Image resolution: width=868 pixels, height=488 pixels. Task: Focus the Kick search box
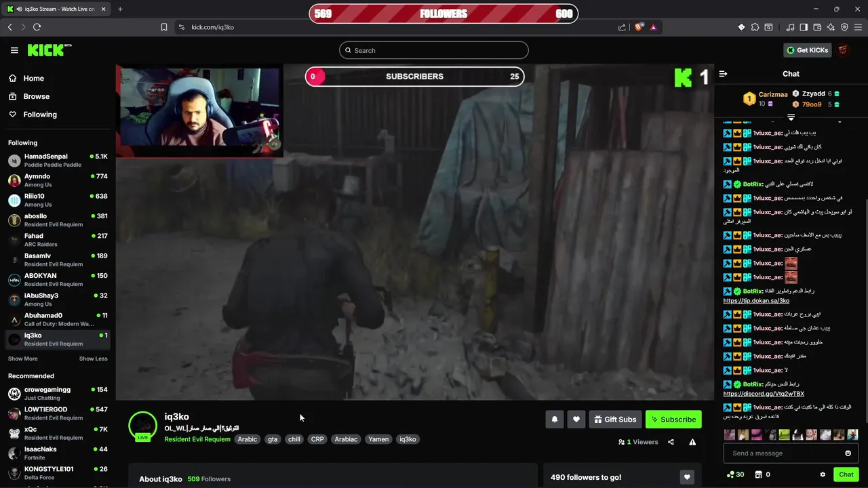point(434,50)
